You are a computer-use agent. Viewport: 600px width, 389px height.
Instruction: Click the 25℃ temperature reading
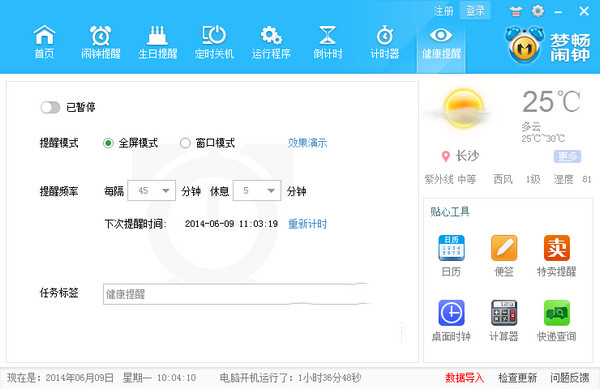(x=551, y=102)
